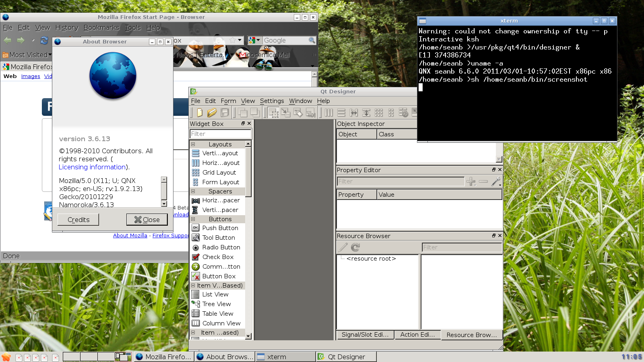Viewport: 644px width, 362px height.
Task: Switch to the Signal/Slot Editor tab
Action: (x=365, y=335)
